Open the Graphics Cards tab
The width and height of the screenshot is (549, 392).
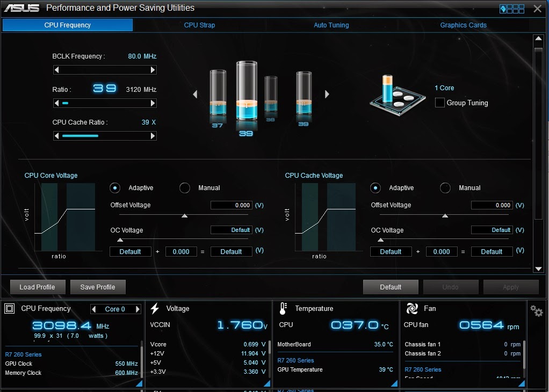pos(463,25)
